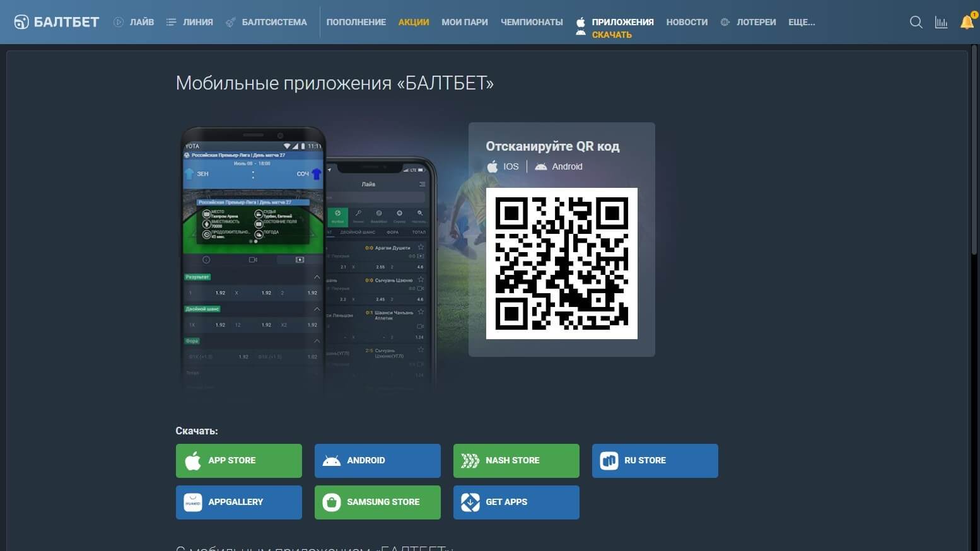Click the rocket icon beside БАЛТСИСТЕМА
Screen dimensions: 980x551
tap(231, 22)
